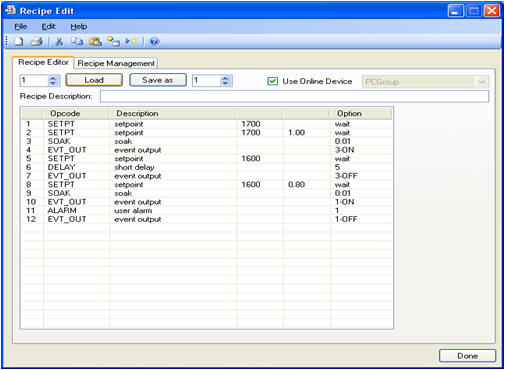Click the blue arrow icon left of Help
This screenshot has height=370, width=505.
click(131, 41)
